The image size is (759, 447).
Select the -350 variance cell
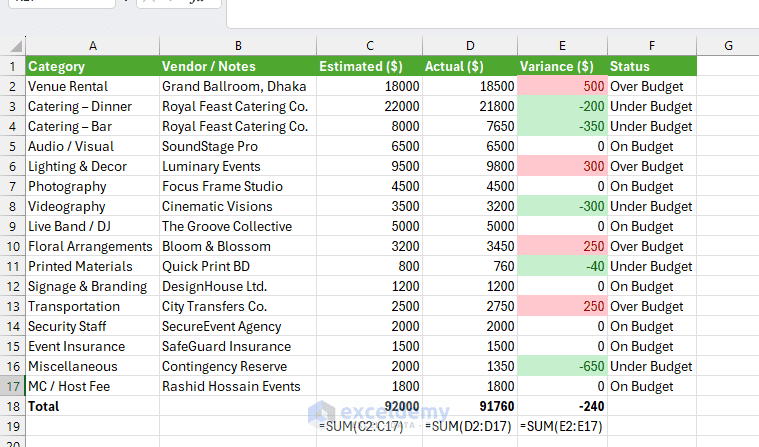pos(562,126)
